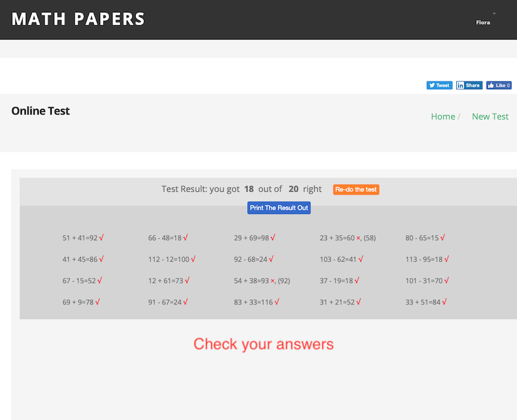Open the New Test link

(490, 116)
